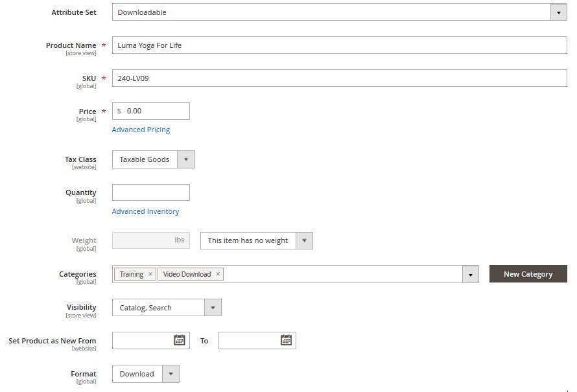
Task: Focus the Product Name field
Action: click(x=339, y=45)
